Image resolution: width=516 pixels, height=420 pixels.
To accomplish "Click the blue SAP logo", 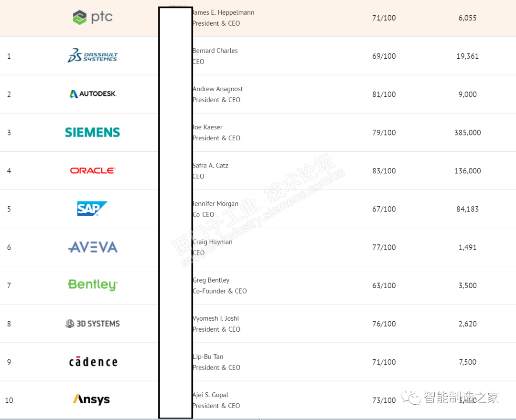I will click(92, 209).
